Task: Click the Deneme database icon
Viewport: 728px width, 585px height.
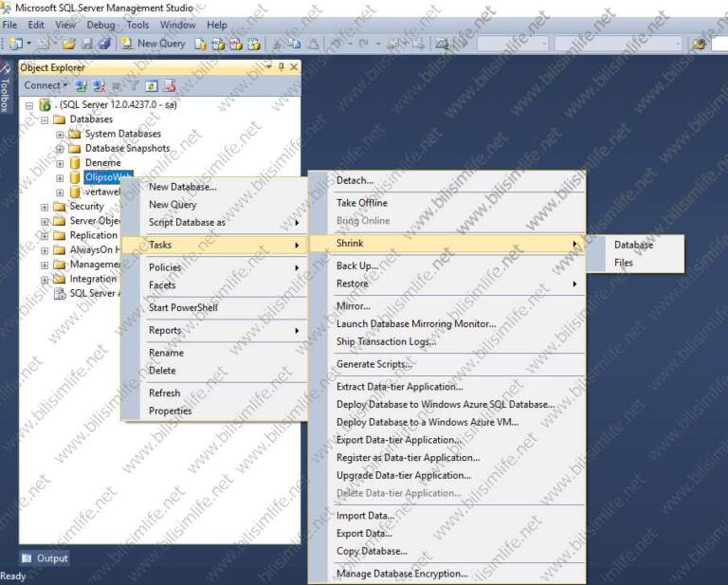Action: click(x=75, y=163)
